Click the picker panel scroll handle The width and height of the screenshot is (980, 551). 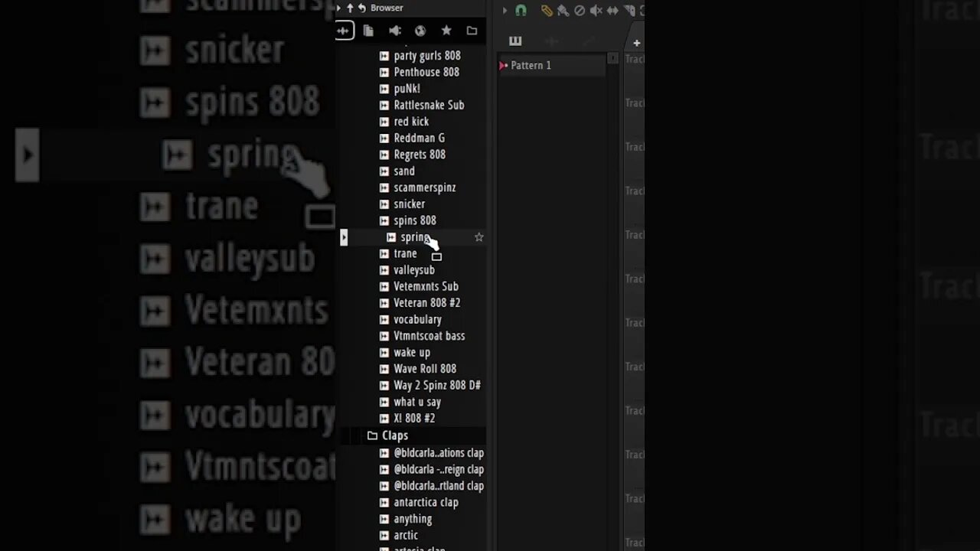[612, 58]
